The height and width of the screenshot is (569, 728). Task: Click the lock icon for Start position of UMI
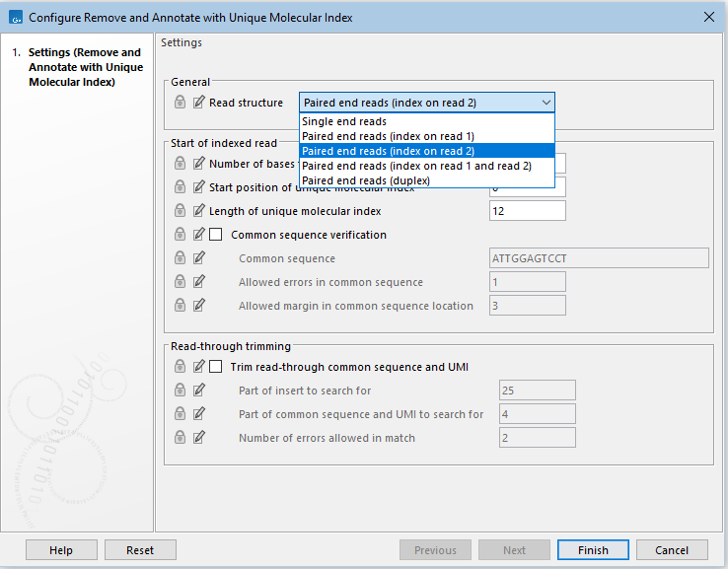pos(180,187)
